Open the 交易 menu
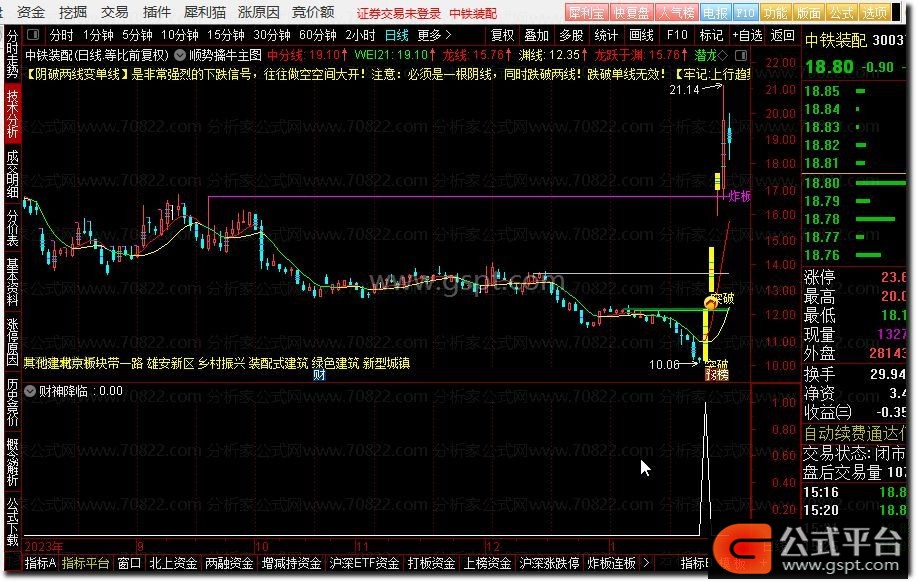The image size is (918, 582). (x=114, y=12)
